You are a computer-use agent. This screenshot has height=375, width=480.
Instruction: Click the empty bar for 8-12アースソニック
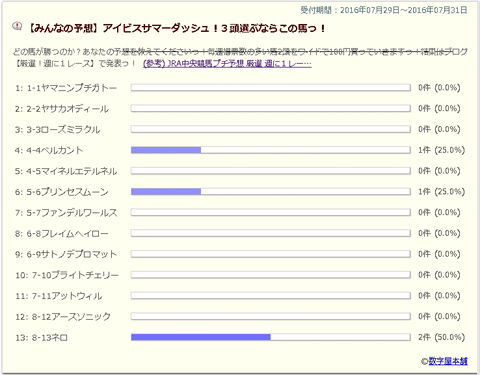coord(270,316)
